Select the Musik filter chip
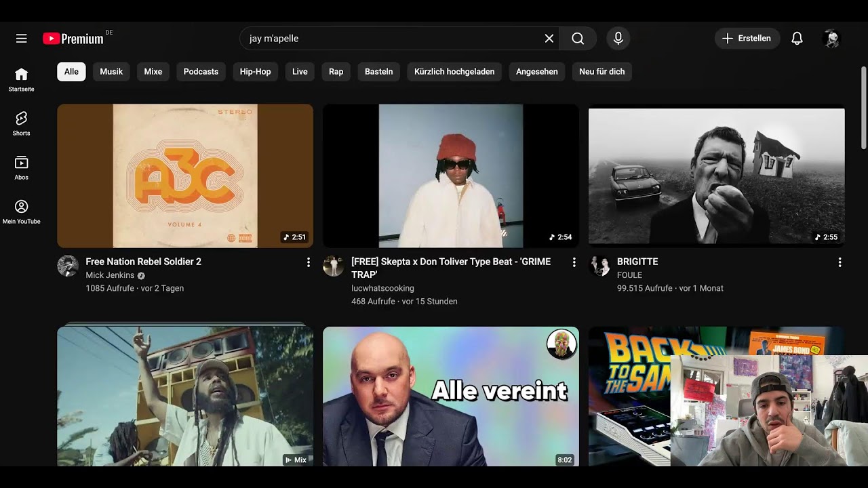 click(x=111, y=72)
